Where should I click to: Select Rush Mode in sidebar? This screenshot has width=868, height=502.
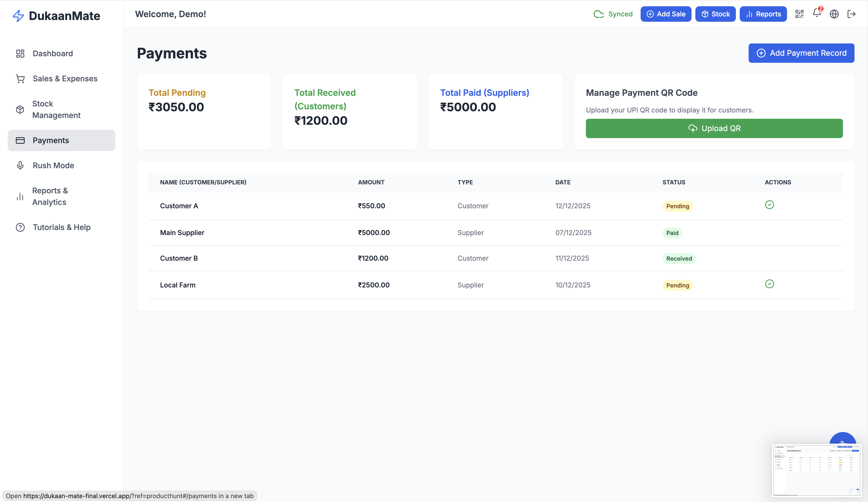point(53,166)
